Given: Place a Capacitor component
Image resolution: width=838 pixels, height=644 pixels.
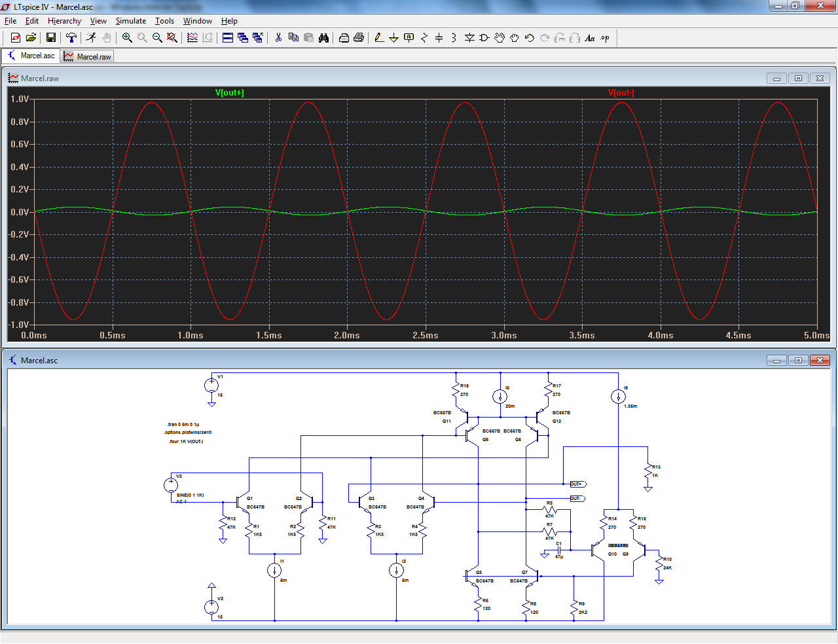Looking at the screenshot, I should (x=439, y=38).
